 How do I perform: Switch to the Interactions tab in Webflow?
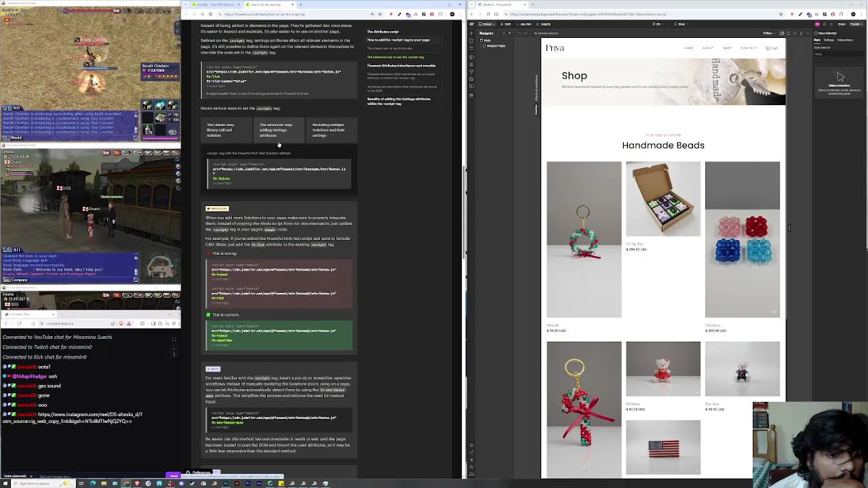[845, 40]
